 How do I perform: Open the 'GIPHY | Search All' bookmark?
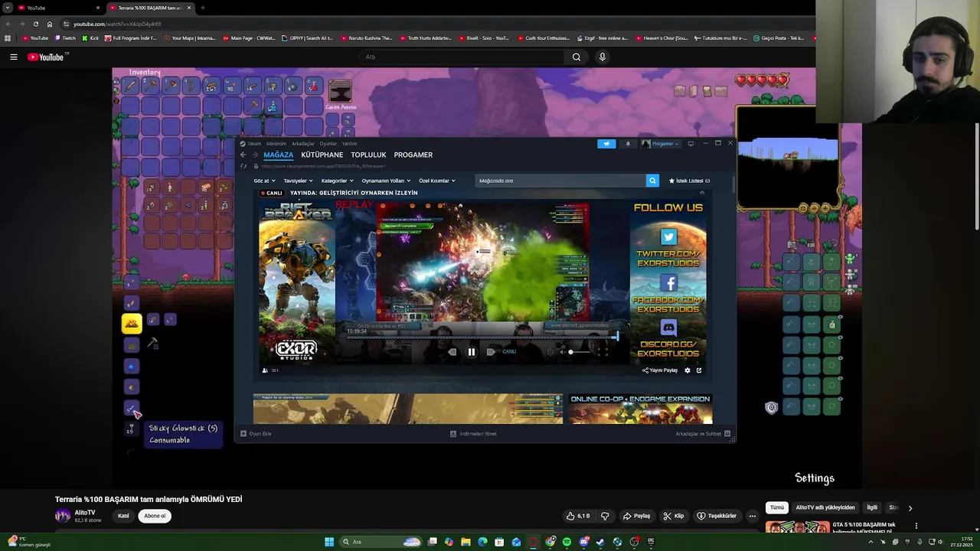(308, 38)
